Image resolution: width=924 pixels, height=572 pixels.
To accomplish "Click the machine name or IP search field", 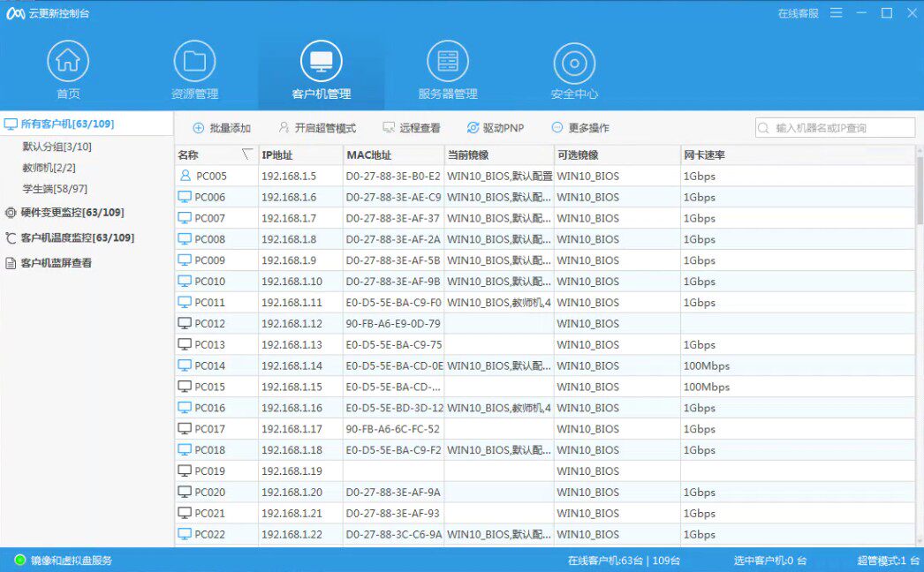I will pyautogui.click(x=835, y=128).
